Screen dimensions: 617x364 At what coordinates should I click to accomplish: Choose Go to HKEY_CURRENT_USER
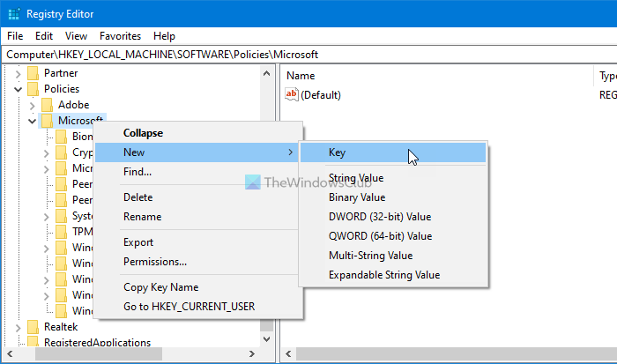(x=198, y=306)
